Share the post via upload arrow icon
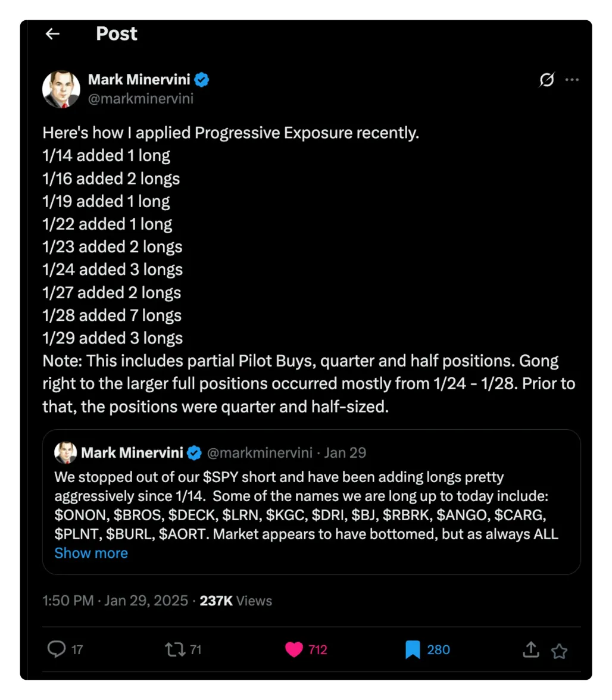This screenshot has width=612, height=700. pos(530,650)
